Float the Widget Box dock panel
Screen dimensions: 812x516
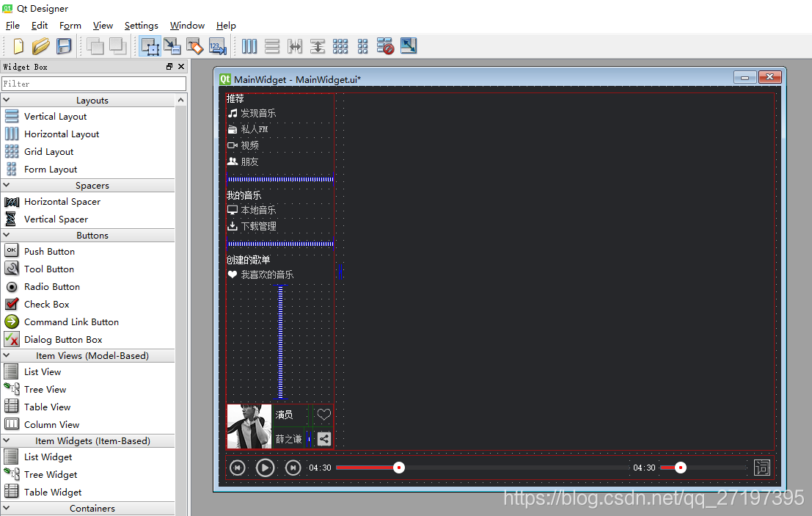click(x=169, y=66)
